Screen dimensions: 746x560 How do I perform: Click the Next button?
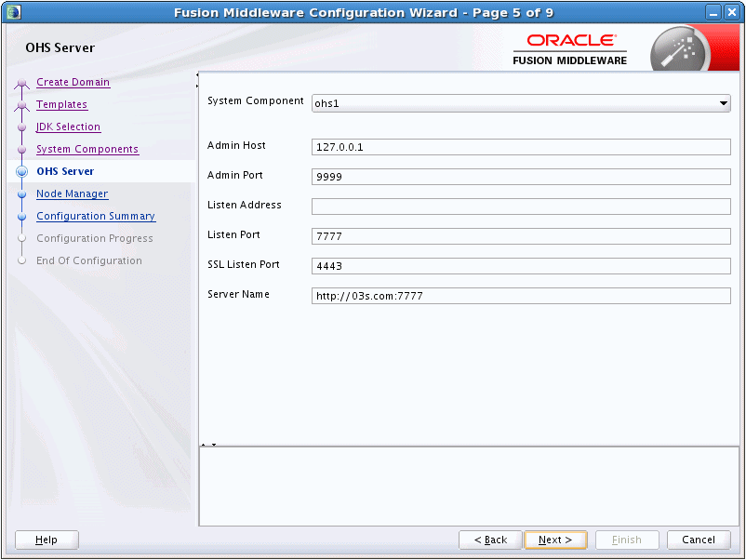click(555, 540)
